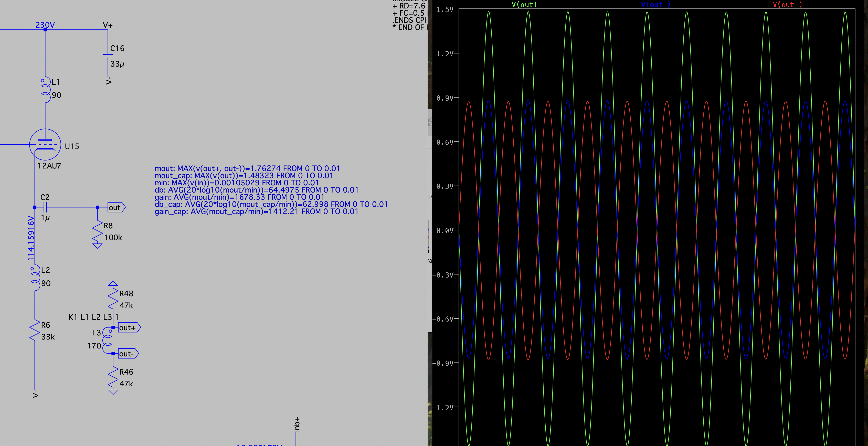The image size is (868, 446).
Task: Click the ground symbol below R8
Action: [97, 246]
